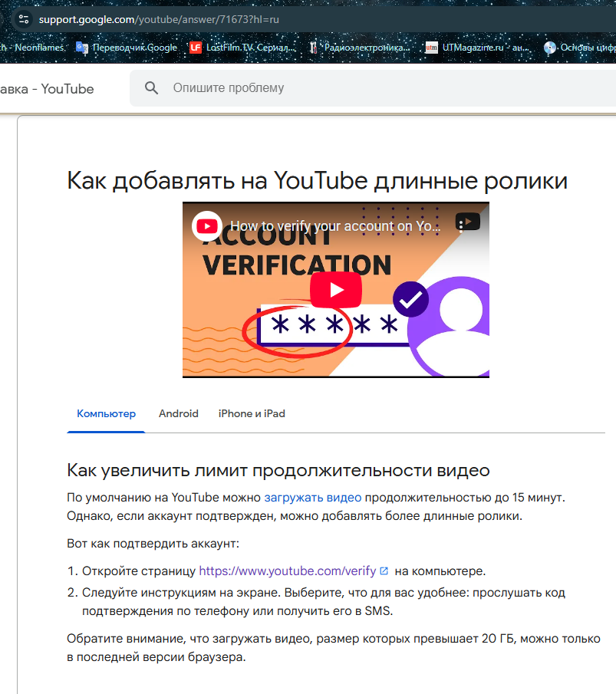Click the text Следуйте инструкциям на экране
Screen dimensions: 616x694
click(181, 593)
